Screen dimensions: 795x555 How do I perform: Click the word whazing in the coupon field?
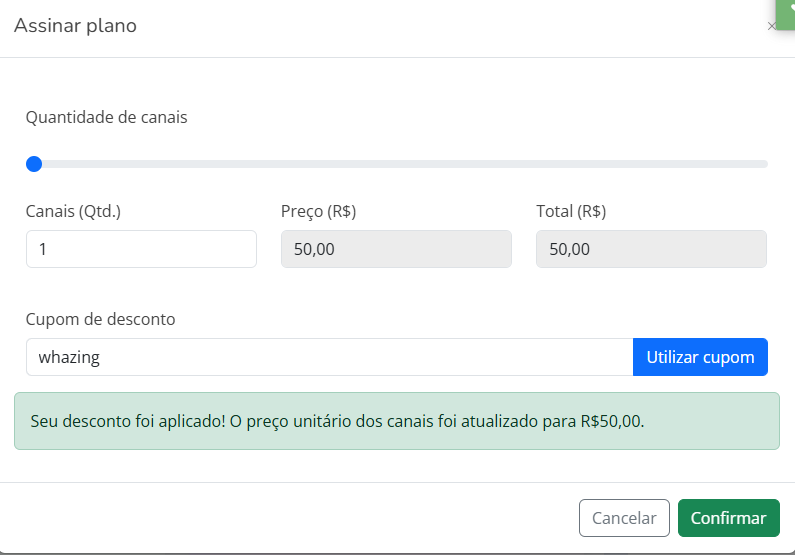click(69, 357)
